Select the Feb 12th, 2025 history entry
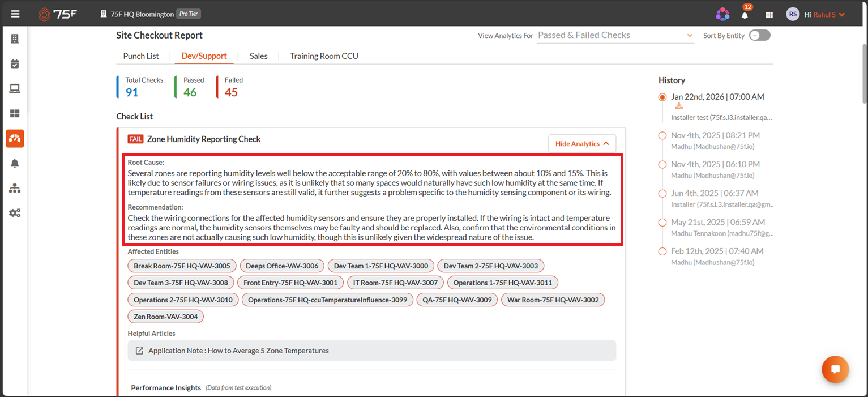The width and height of the screenshot is (868, 397). click(x=717, y=251)
